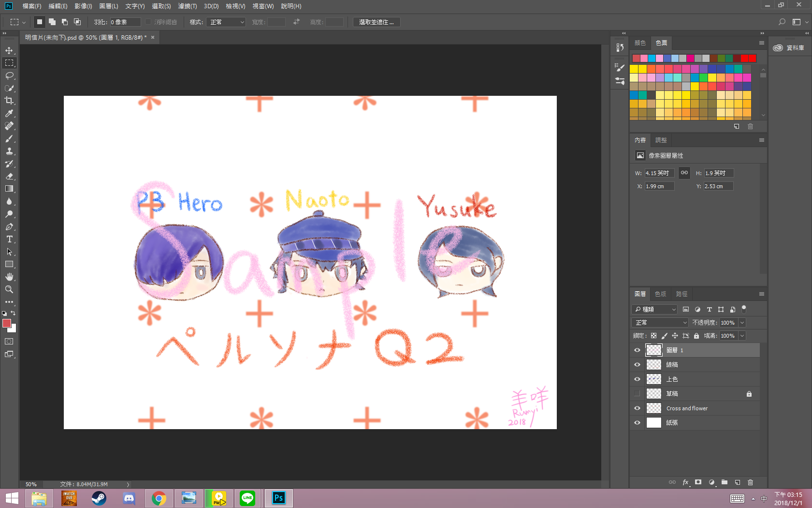The width and height of the screenshot is (812, 508).
Task: Show the 草稿 layer
Action: click(637, 394)
